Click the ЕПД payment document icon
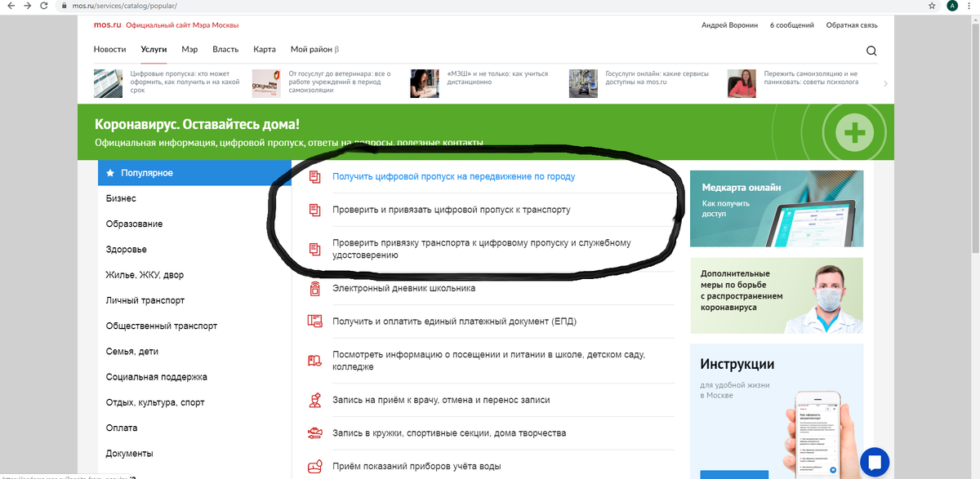This screenshot has width=980, height=479. (x=314, y=322)
